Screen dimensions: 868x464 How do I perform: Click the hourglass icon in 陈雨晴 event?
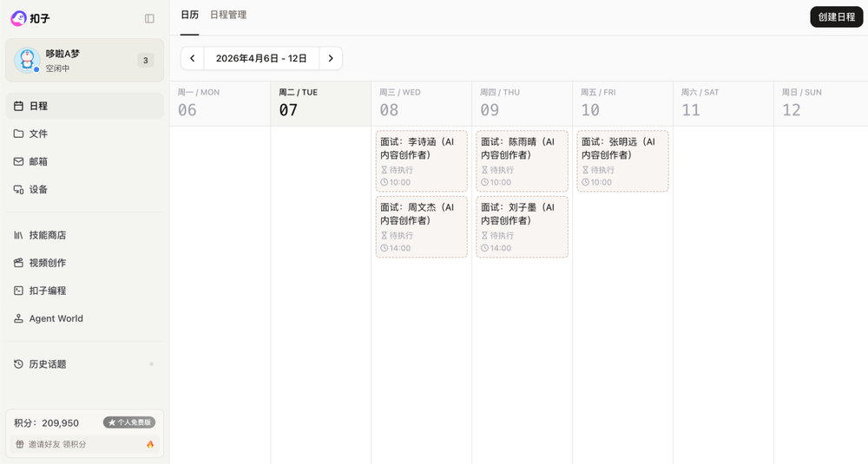tap(485, 170)
